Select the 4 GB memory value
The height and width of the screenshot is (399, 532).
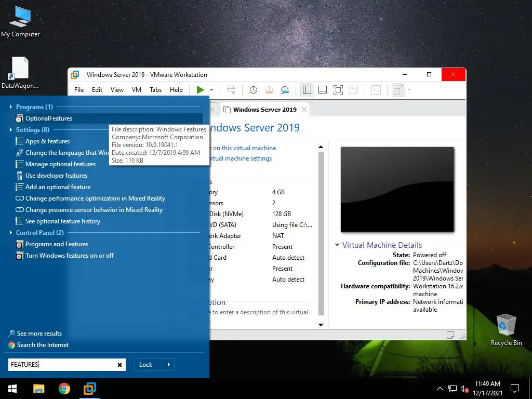[x=278, y=192]
